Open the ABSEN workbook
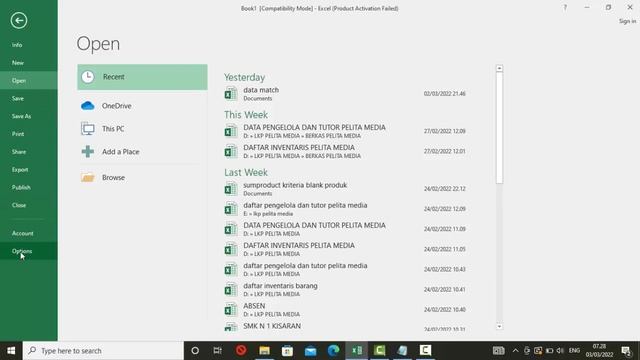This screenshot has height=360, width=640. [x=346, y=309]
